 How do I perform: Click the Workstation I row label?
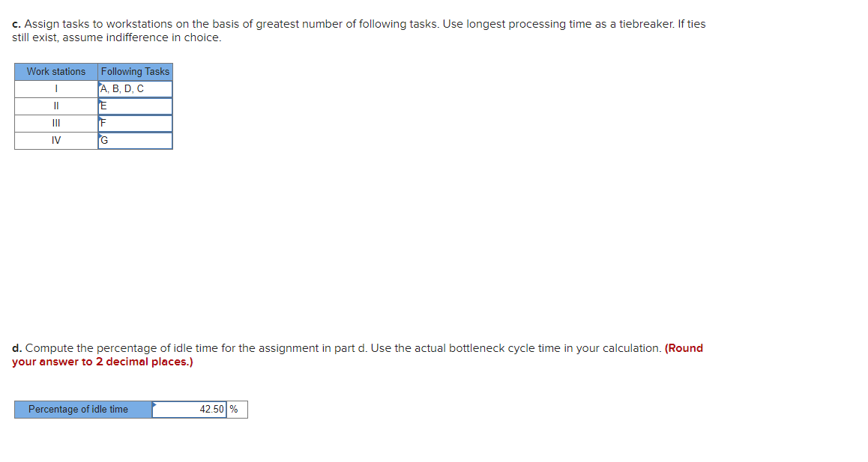[x=55, y=88]
